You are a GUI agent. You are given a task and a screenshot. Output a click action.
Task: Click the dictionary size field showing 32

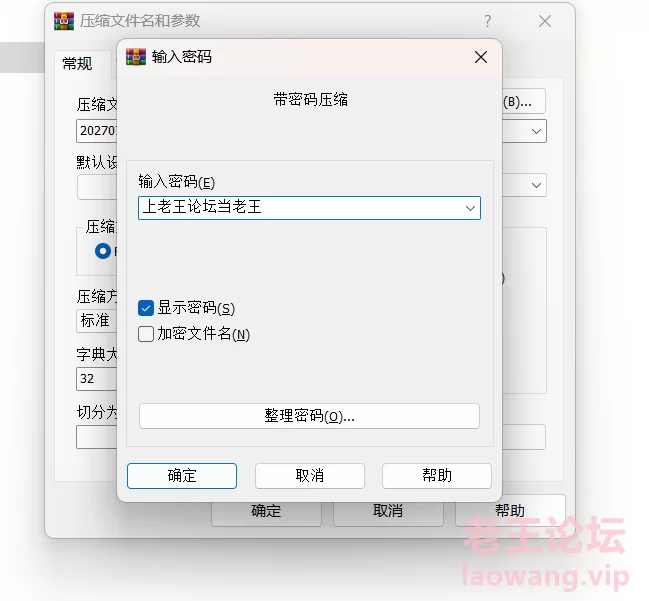pos(96,378)
